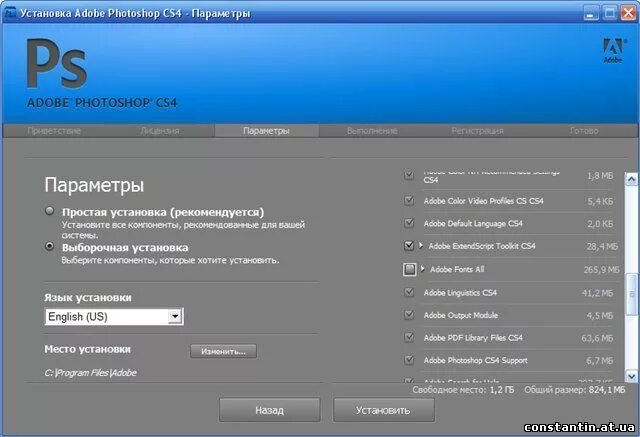Uncheck the Adobe ExtendScript Toolkit CS4 checkbox
640x437 pixels.
409,246
